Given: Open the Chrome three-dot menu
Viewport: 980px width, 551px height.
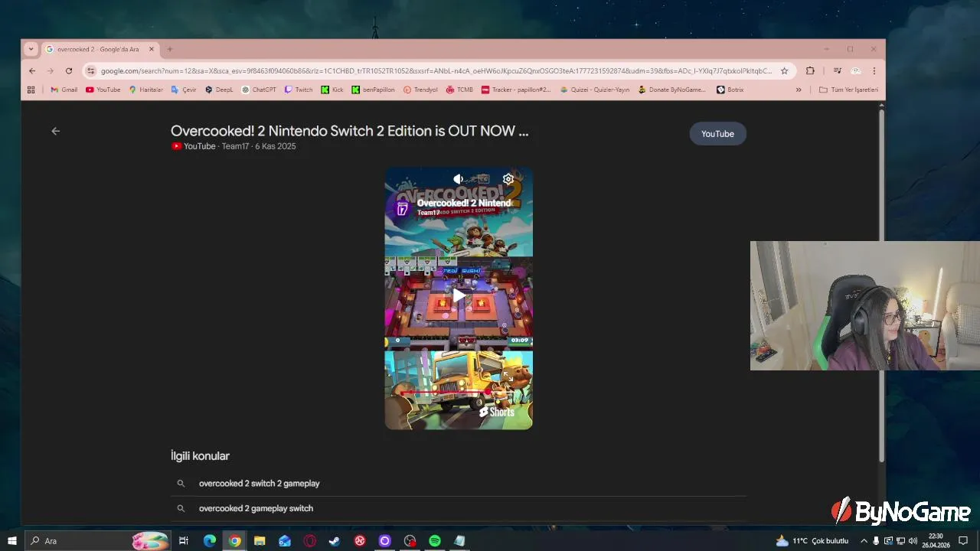Looking at the screenshot, I should [x=874, y=70].
